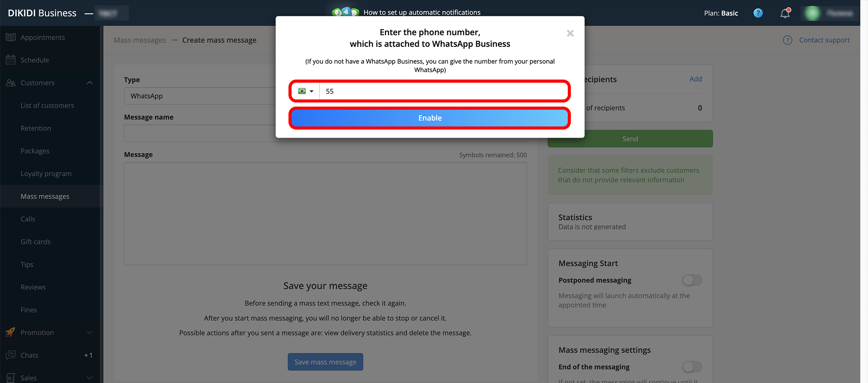Close the phone number dialog
The image size is (868, 383).
(570, 33)
